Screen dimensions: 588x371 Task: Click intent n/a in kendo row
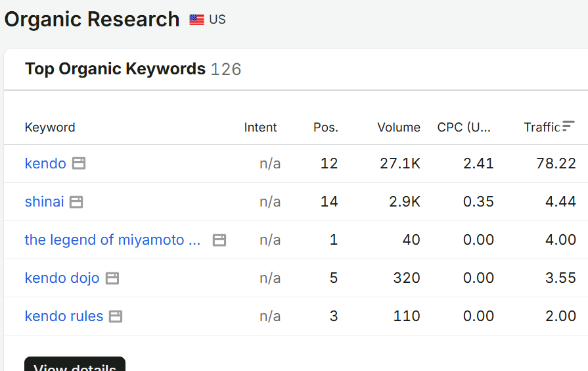click(270, 163)
